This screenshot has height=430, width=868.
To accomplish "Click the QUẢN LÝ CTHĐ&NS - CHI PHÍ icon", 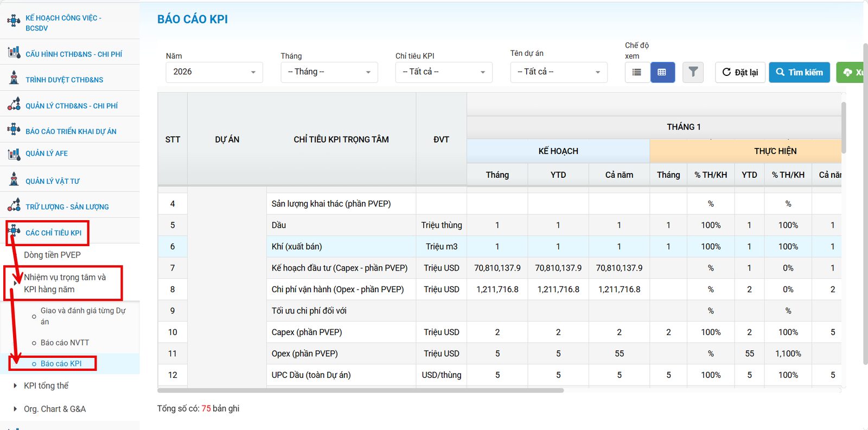I will (x=14, y=104).
